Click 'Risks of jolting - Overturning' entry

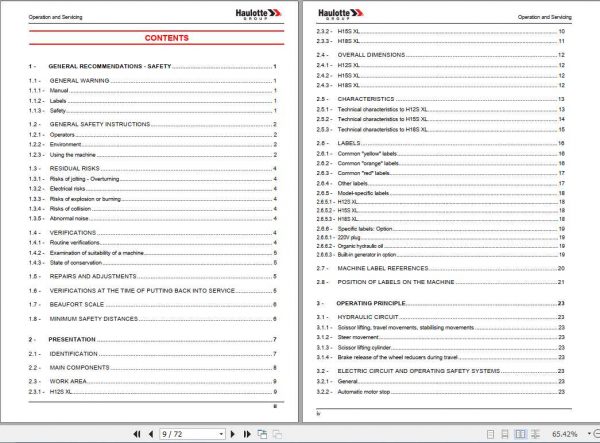click(85, 179)
